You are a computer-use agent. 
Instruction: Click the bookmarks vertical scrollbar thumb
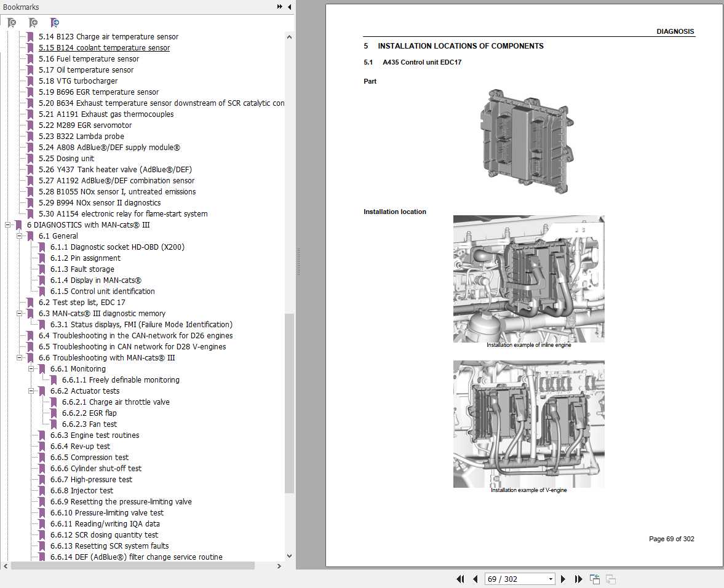pos(290,403)
